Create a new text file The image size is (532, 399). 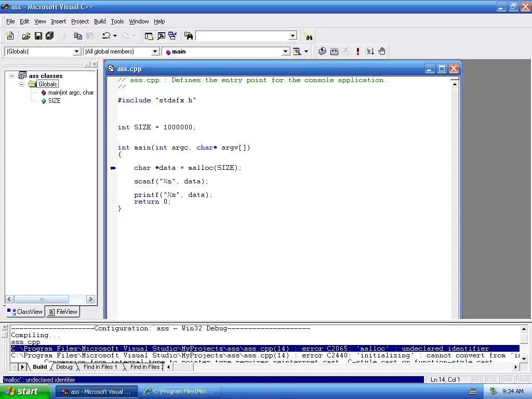[10, 36]
